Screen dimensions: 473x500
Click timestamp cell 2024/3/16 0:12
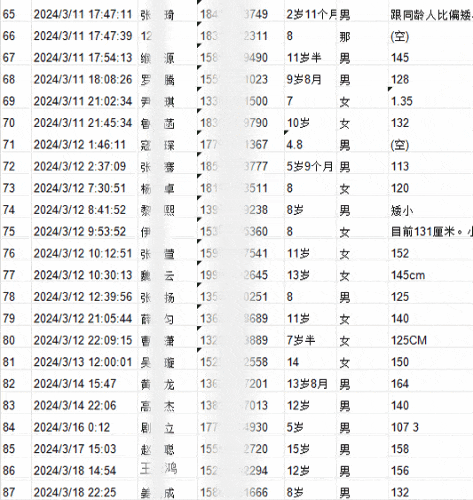point(84,427)
